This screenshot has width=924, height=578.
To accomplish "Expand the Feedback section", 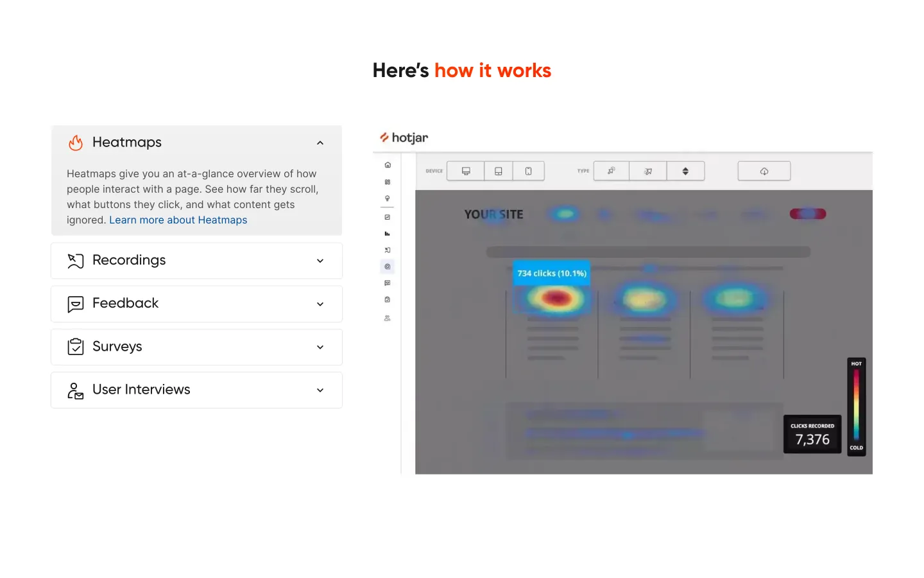I will (x=196, y=304).
